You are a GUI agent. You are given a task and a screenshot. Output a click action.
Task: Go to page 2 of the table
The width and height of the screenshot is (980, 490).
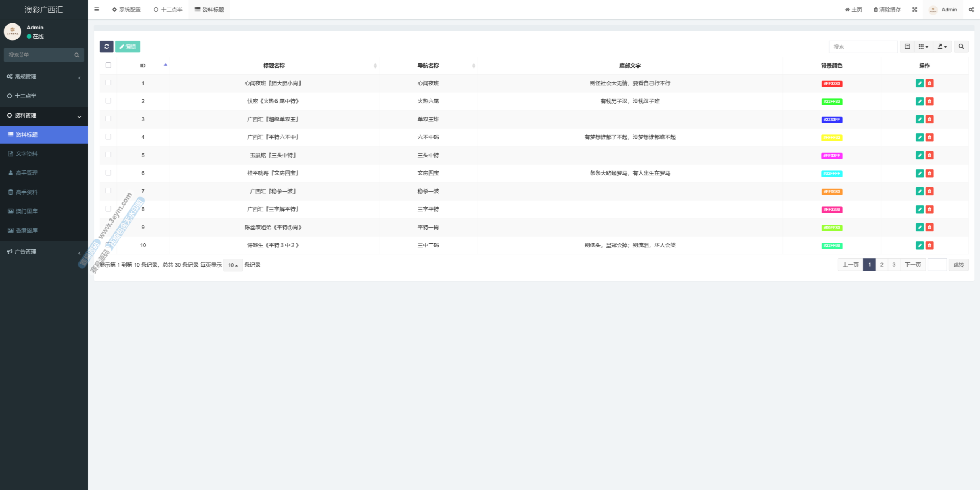882,265
